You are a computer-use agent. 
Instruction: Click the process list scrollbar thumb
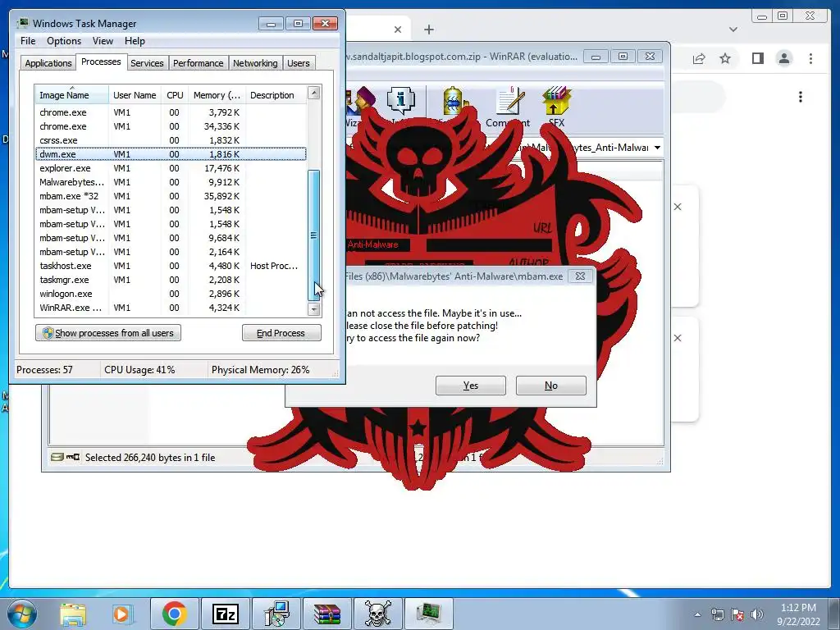[314, 235]
